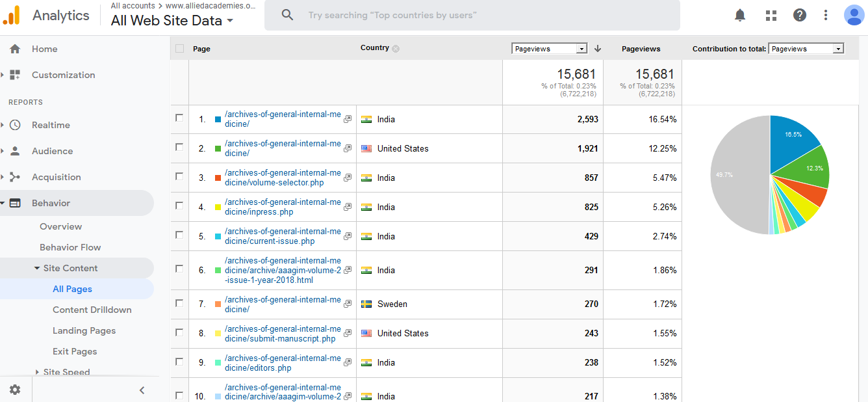Click the help question mark icon
The image size is (868, 402).
pos(800,15)
